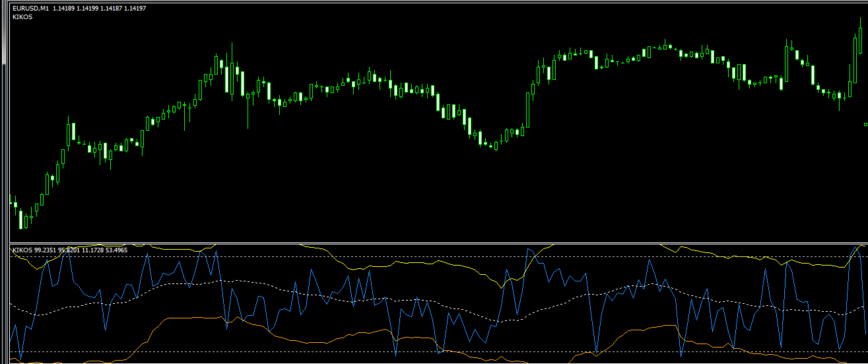Click the EURUSD,M1 chart title text

pyautogui.click(x=30, y=9)
